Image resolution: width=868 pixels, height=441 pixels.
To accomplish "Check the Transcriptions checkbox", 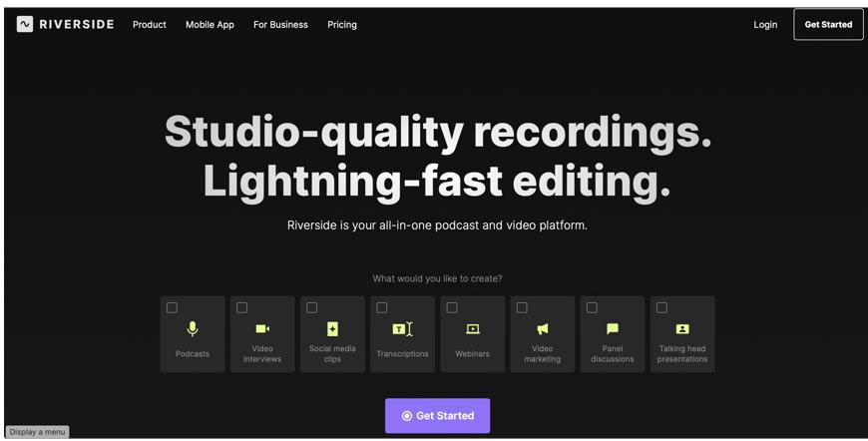I will point(382,307).
